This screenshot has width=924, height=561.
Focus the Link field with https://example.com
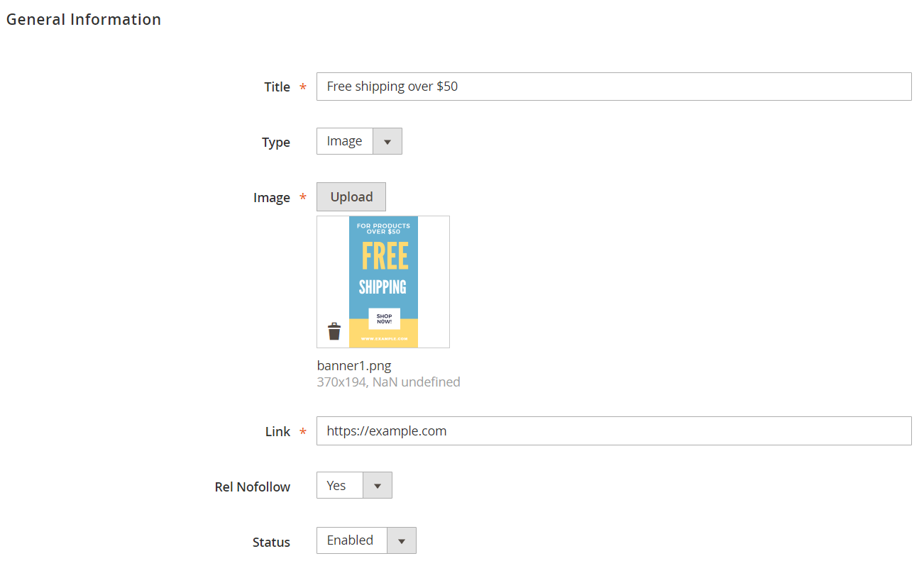pyautogui.click(x=613, y=431)
